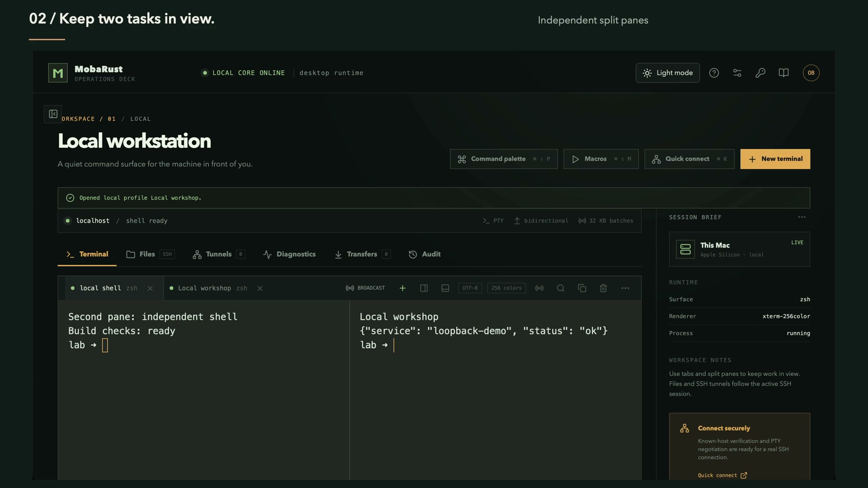868x488 pixels.
Task: Click the zsh Surface value
Action: click(x=805, y=300)
